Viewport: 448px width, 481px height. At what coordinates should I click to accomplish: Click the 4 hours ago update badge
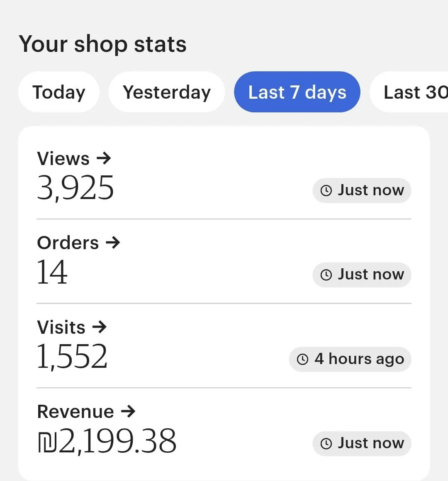click(350, 359)
